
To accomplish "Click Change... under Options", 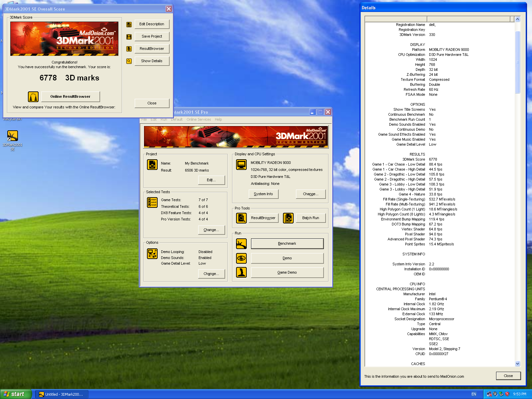I will (x=211, y=274).
